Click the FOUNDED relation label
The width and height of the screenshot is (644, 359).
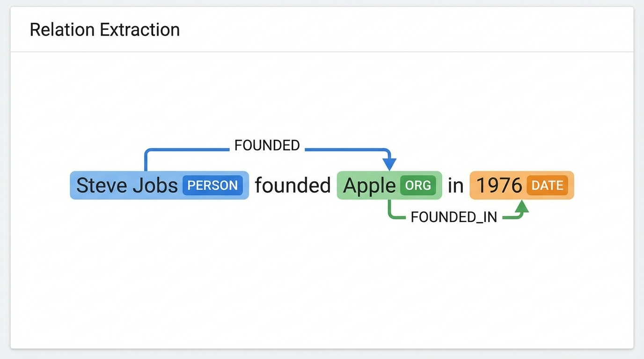tap(267, 145)
